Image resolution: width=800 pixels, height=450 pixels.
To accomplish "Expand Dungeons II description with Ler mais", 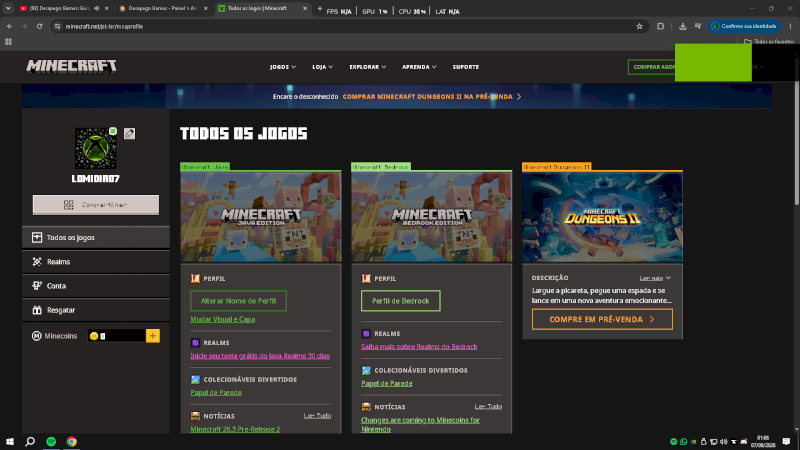I will point(655,278).
